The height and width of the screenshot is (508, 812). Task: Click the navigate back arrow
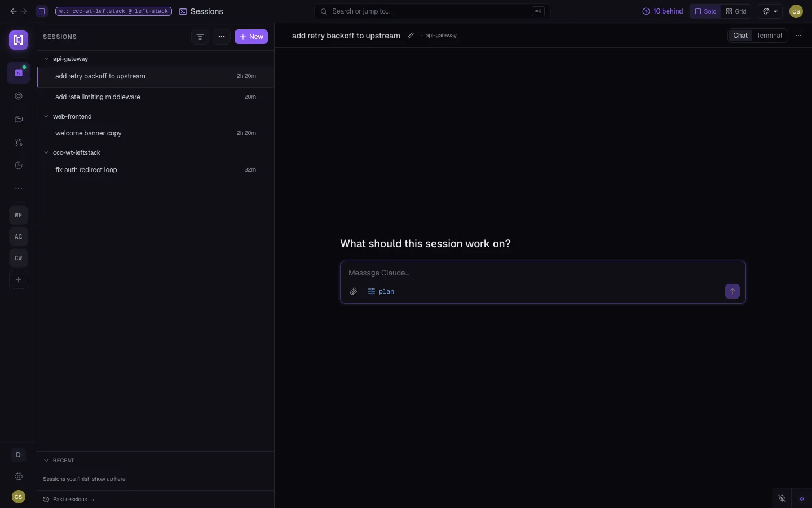(x=14, y=11)
